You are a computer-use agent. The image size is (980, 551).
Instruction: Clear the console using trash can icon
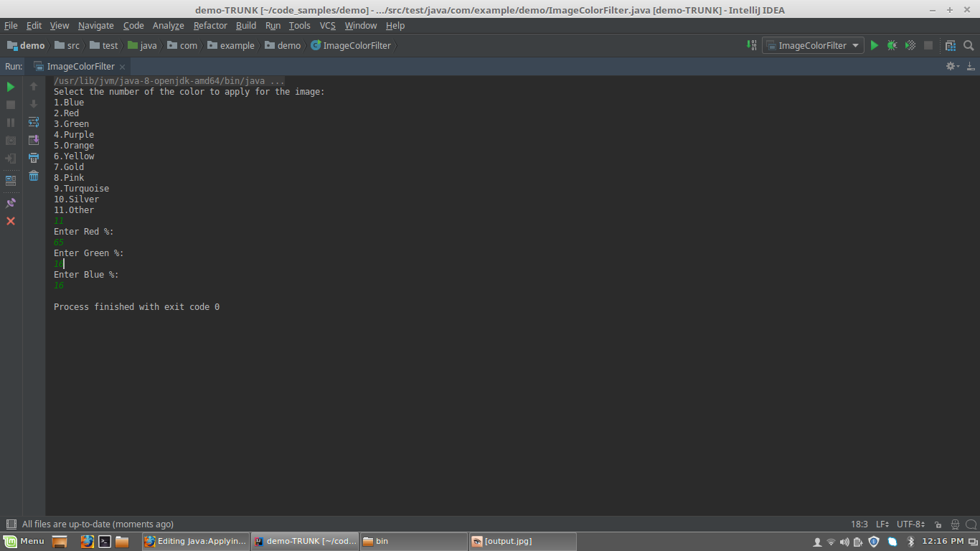pyautogui.click(x=33, y=176)
